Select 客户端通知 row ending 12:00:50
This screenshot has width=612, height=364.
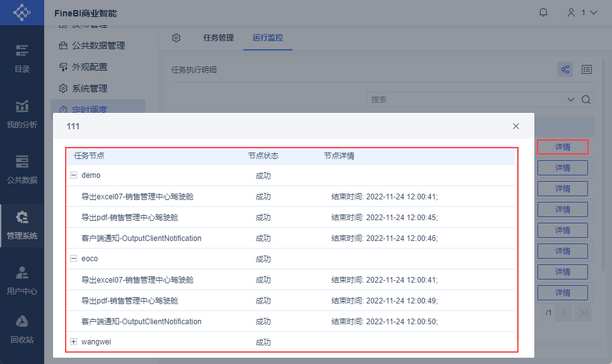tap(291, 322)
